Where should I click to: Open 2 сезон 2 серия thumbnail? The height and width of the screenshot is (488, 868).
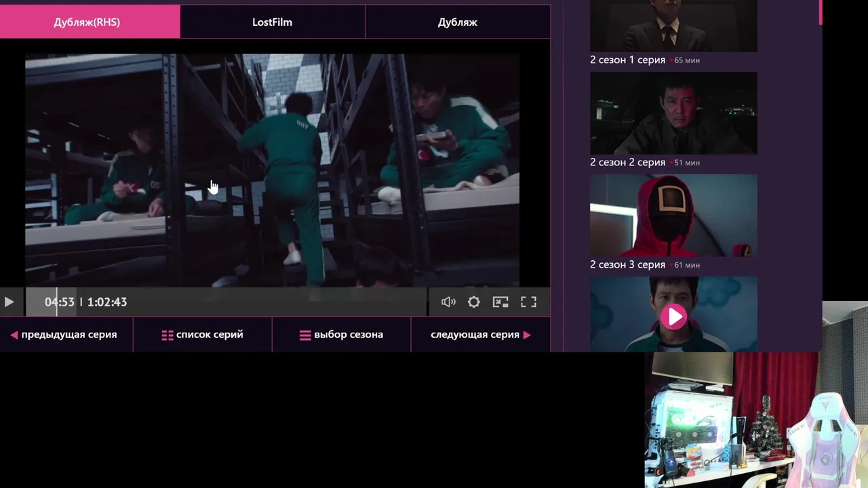[673, 113]
